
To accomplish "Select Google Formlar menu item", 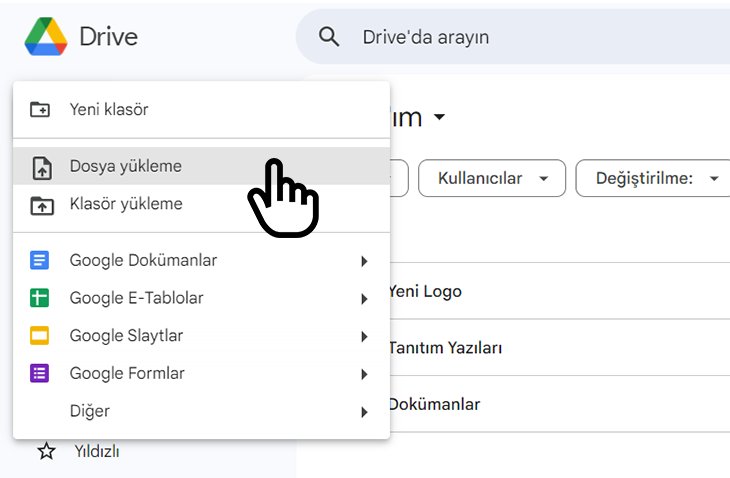I will [201, 373].
